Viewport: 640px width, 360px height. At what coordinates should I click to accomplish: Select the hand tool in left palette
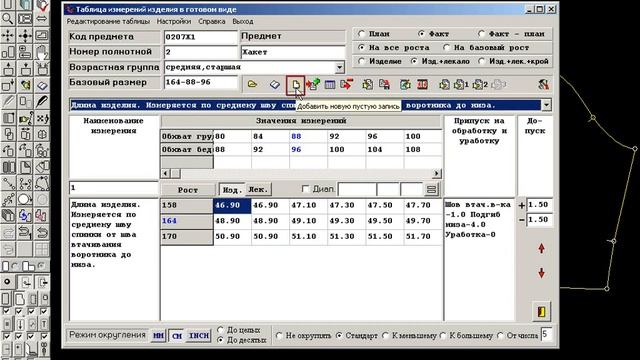pyautogui.click(x=42, y=52)
